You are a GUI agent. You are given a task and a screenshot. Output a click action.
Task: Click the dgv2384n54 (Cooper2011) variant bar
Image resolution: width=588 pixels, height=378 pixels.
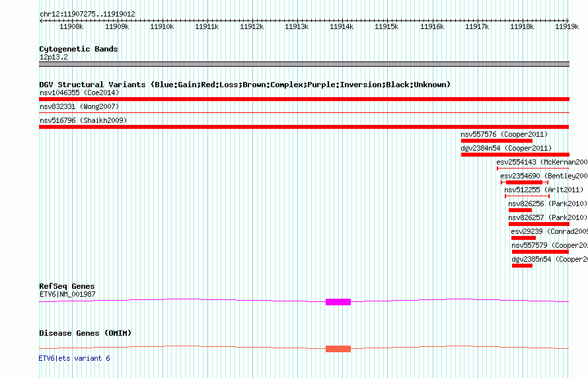pyautogui.click(x=515, y=155)
